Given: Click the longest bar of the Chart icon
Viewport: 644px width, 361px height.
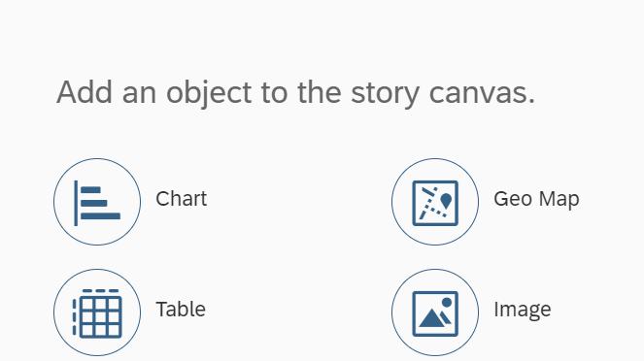Looking at the screenshot, I should pyautogui.click(x=101, y=216).
